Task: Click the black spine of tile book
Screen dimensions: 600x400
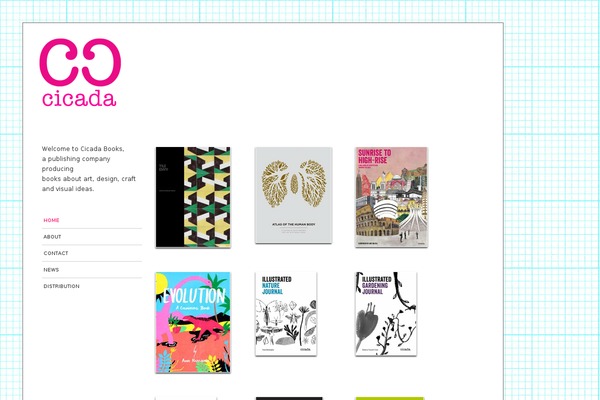Action: click(x=170, y=197)
